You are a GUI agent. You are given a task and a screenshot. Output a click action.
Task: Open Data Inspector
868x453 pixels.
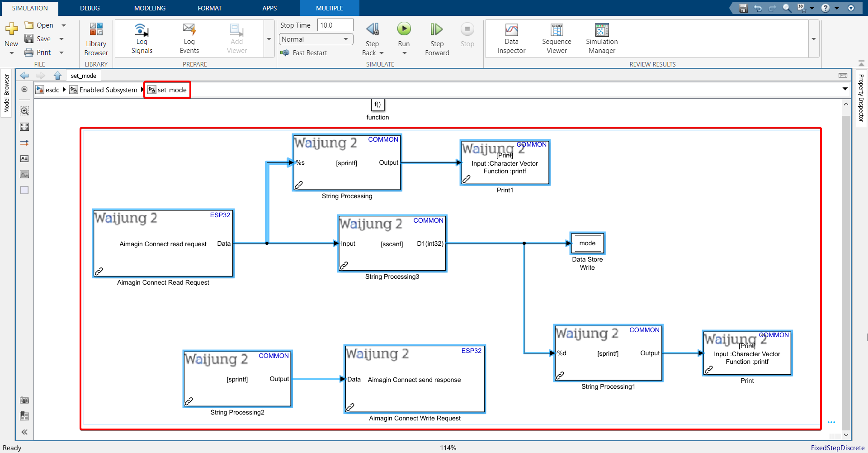tap(511, 39)
